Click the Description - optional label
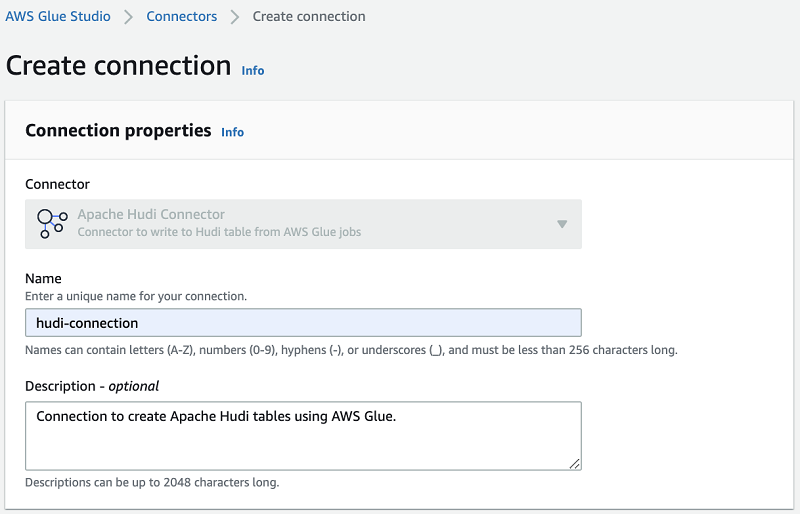This screenshot has width=800, height=514. (x=92, y=386)
